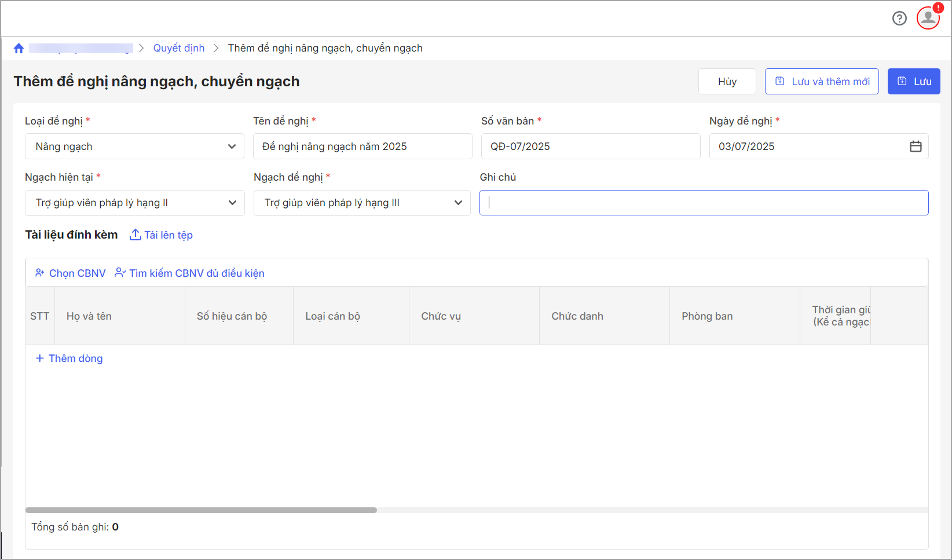952x560 pixels.
Task: Click the Họ và tên column header
Action: 89,316
